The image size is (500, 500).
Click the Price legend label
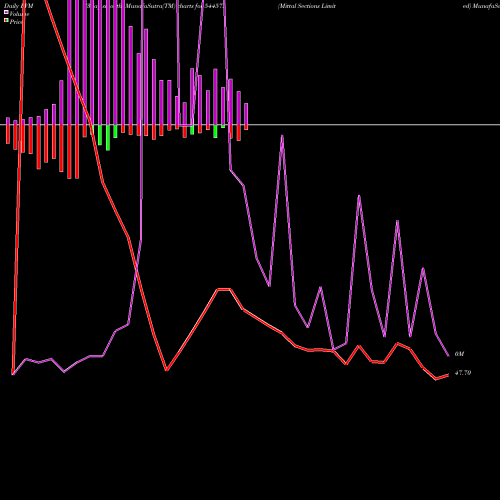[x=16, y=22]
